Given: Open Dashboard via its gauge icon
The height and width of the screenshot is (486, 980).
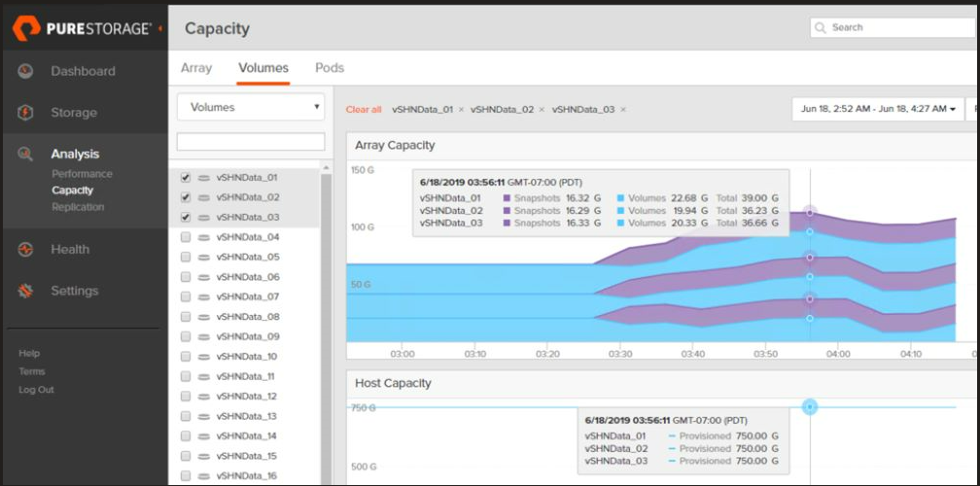Looking at the screenshot, I should coord(25,71).
